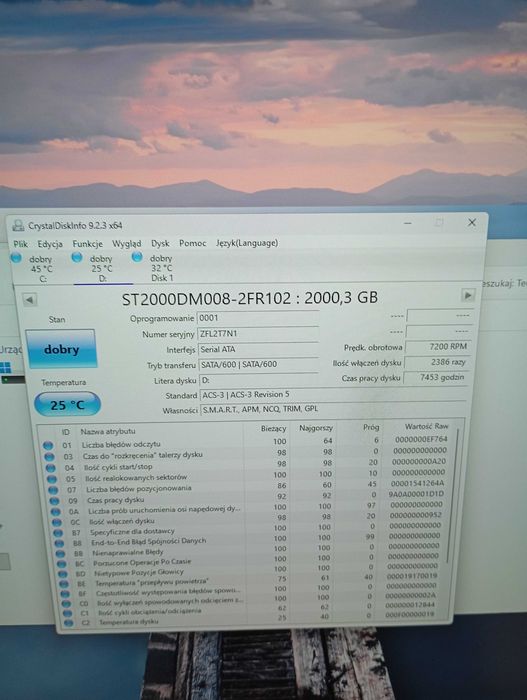Click the blue 'dobry' health status button

tap(62, 349)
